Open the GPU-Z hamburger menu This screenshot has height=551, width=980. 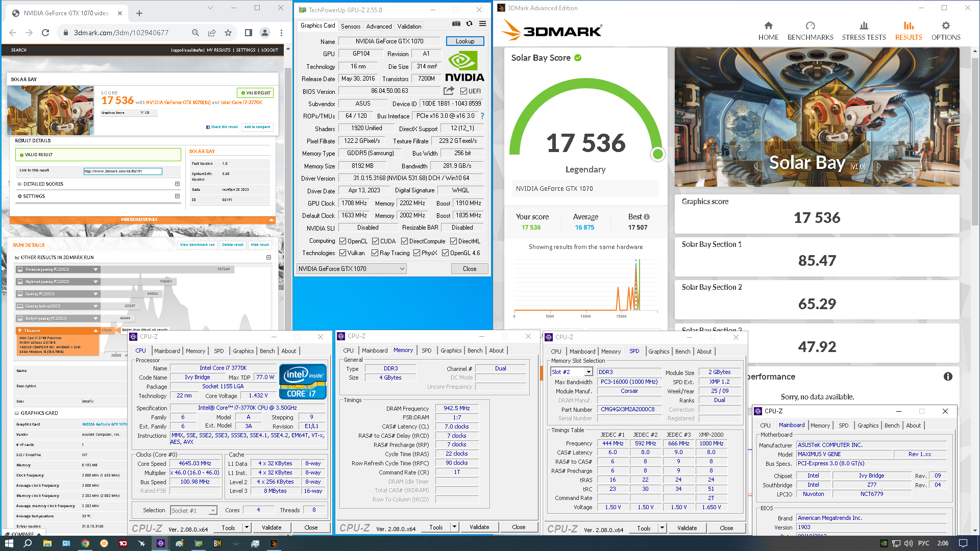pos(482,23)
